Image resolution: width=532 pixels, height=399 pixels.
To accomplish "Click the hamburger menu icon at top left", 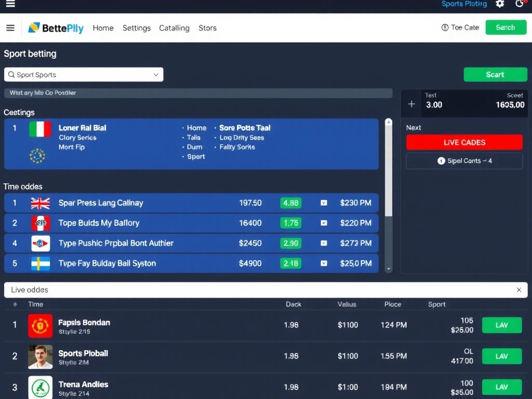I will tap(10, 4).
